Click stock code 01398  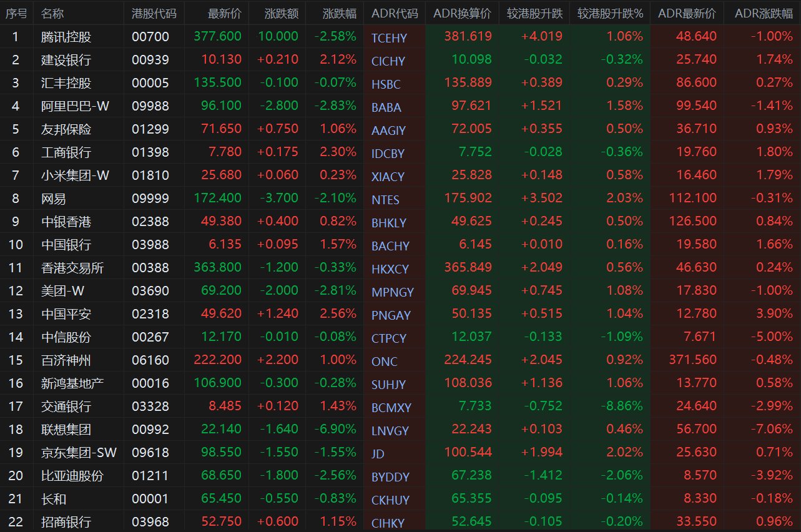[x=150, y=152]
